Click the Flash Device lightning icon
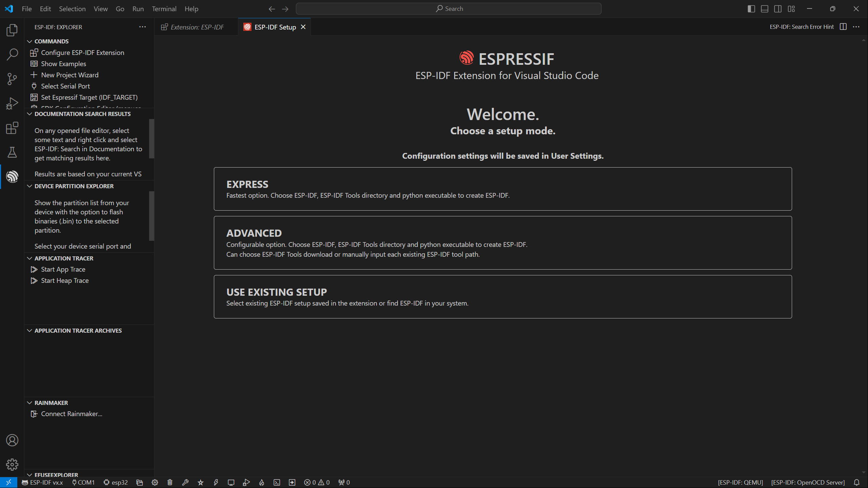 (216, 482)
